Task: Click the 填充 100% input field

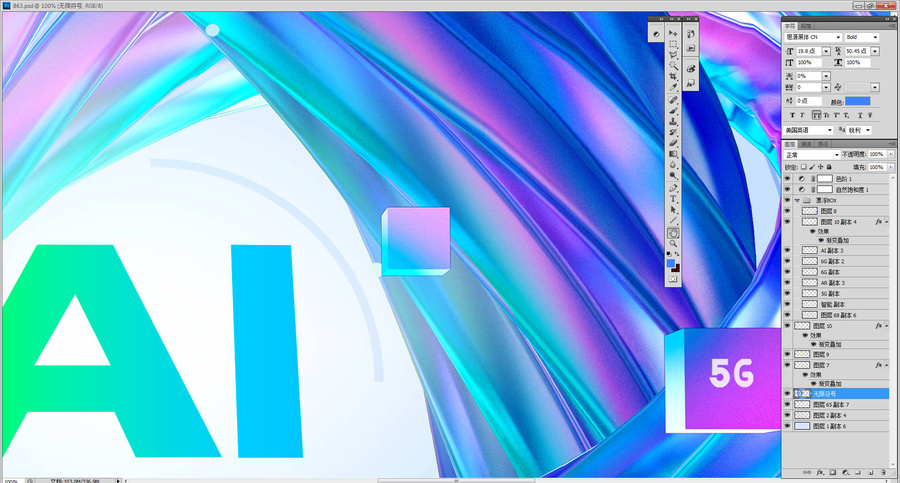Action: pos(876,167)
